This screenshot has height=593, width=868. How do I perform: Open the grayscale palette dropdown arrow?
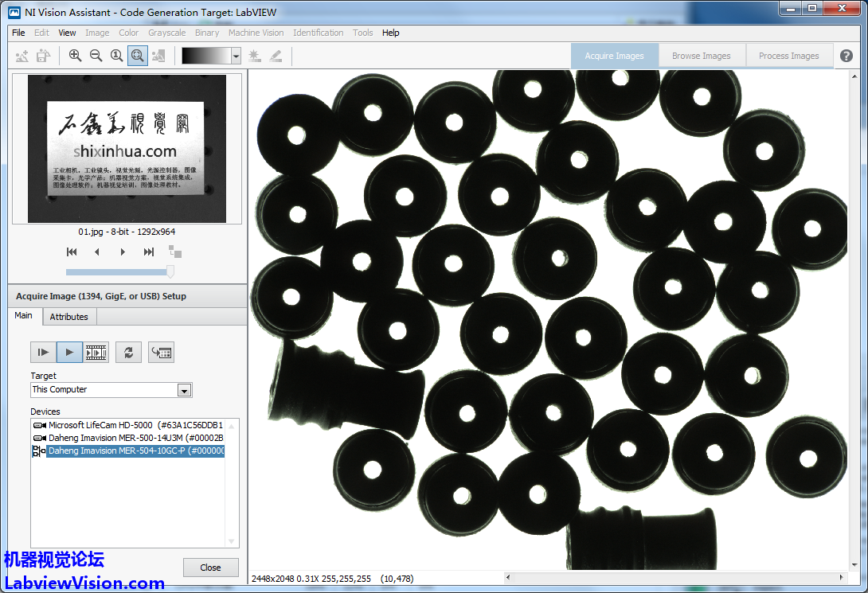(236, 56)
